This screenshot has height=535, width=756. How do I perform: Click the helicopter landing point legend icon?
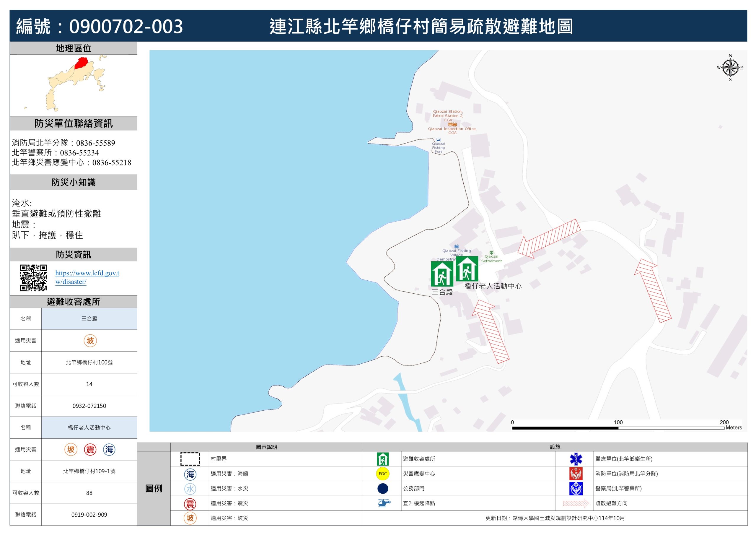pyautogui.click(x=383, y=503)
